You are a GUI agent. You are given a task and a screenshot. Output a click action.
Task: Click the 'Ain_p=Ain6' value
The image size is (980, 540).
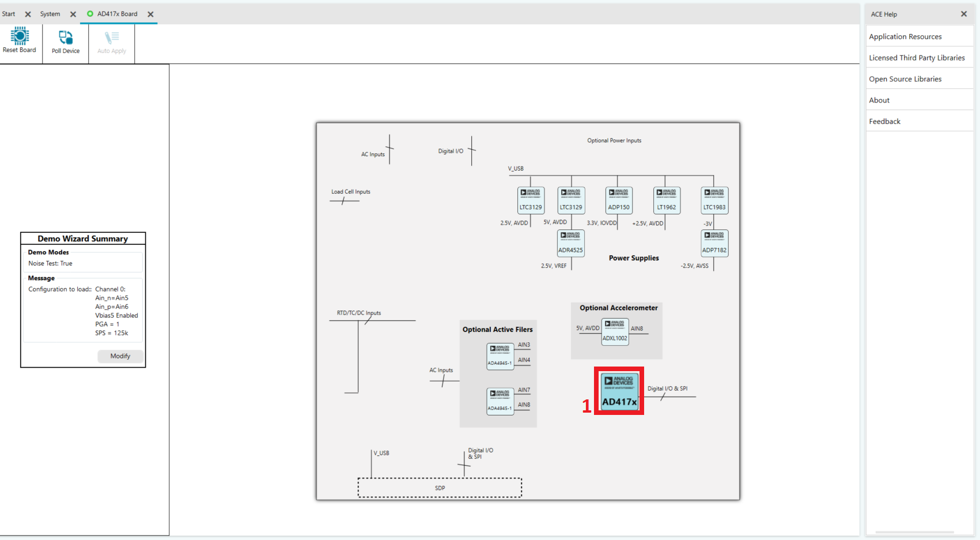coord(112,307)
